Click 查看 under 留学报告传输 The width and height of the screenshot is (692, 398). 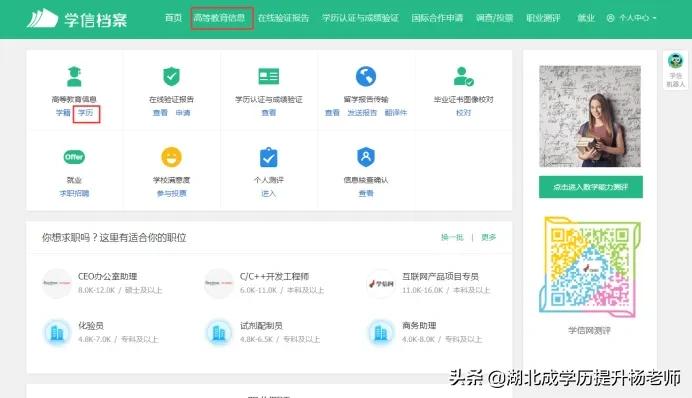(x=332, y=113)
